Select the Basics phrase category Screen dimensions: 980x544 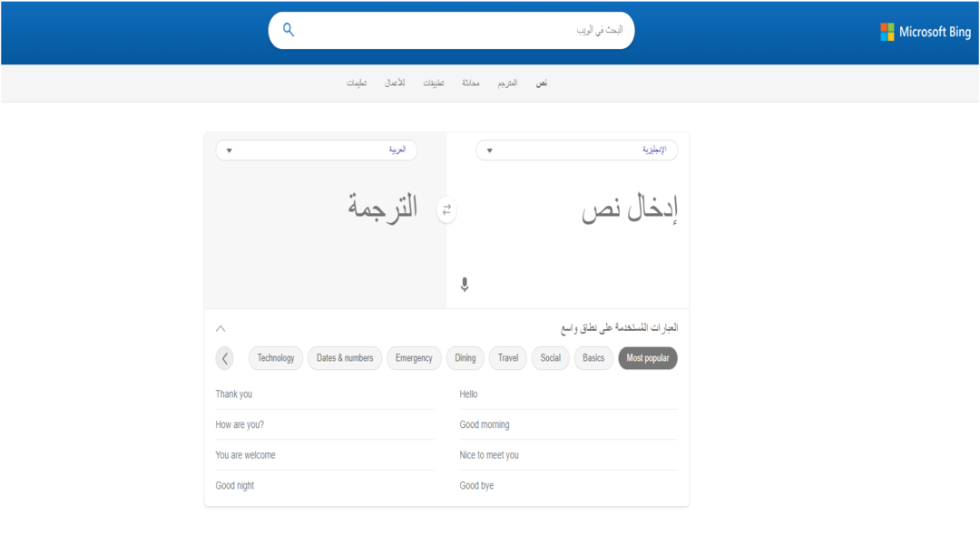593,358
